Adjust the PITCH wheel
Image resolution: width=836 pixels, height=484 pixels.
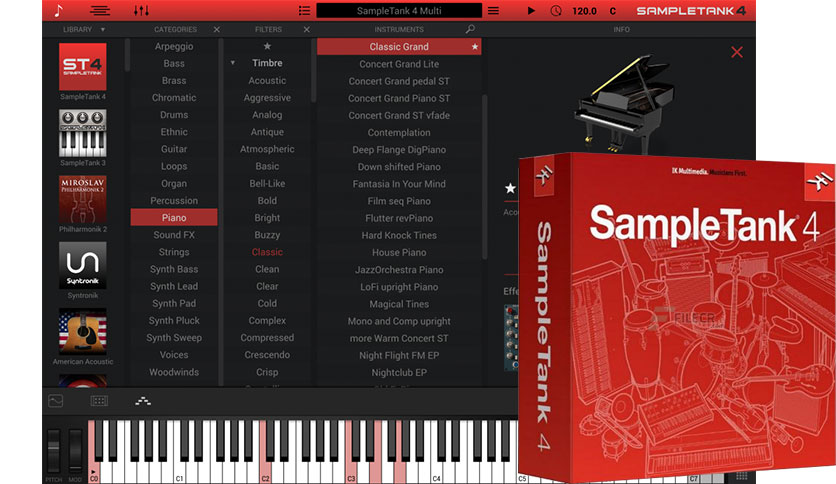[53, 451]
